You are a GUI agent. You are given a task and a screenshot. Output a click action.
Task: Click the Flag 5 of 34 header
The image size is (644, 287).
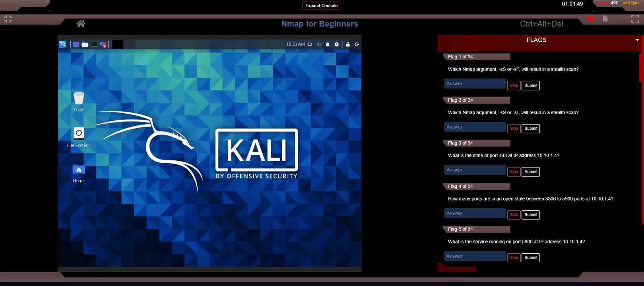pyautogui.click(x=477, y=229)
